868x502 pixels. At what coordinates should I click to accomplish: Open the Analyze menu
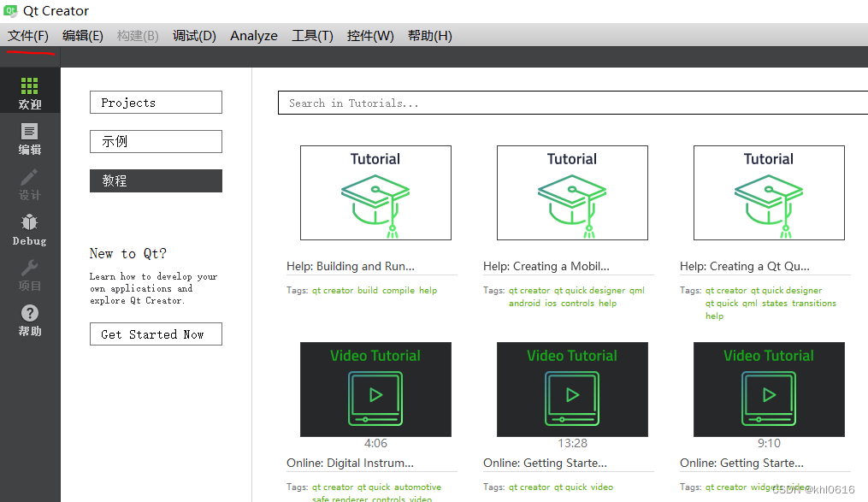click(x=254, y=35)
